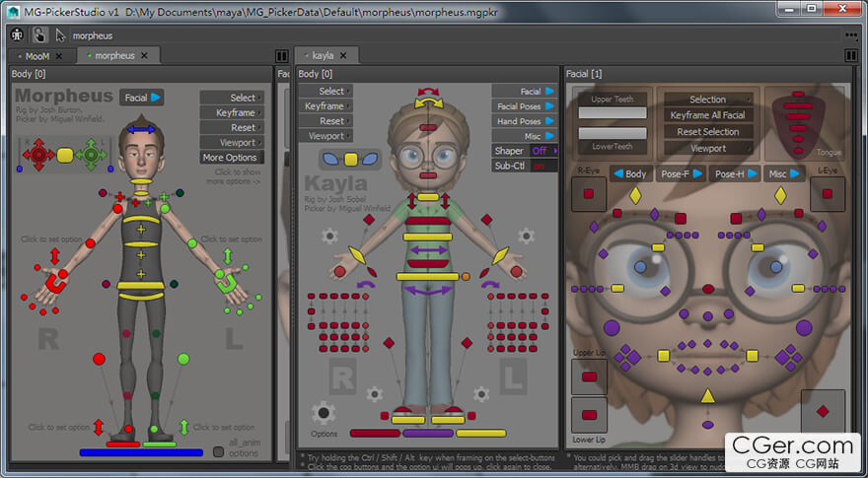Click the More Options button
868x478 pixels.
coord(232,157)
